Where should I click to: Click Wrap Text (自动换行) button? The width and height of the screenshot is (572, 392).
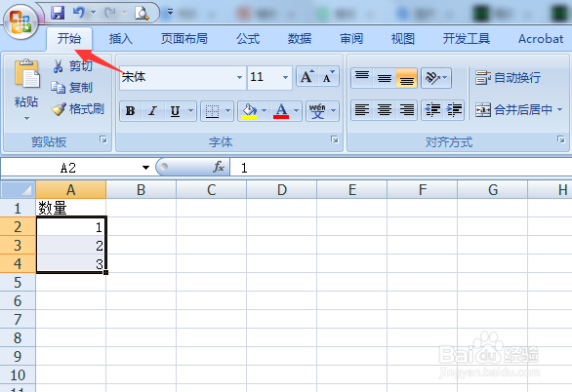click(x=508, y=78)
